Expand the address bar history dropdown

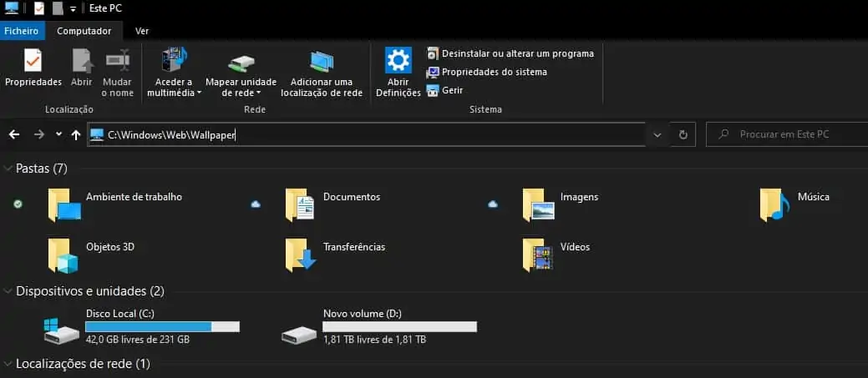(x=657, y=135)
